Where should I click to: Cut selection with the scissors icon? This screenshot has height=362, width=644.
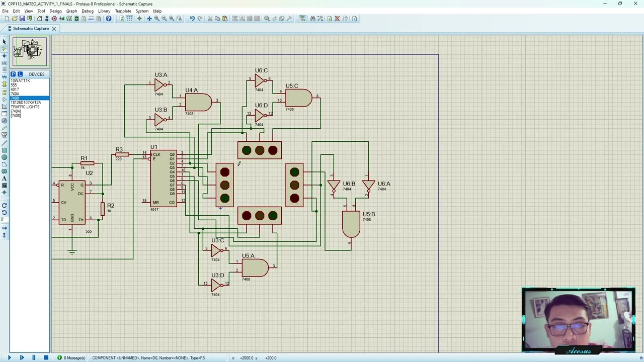pos(210,19)
